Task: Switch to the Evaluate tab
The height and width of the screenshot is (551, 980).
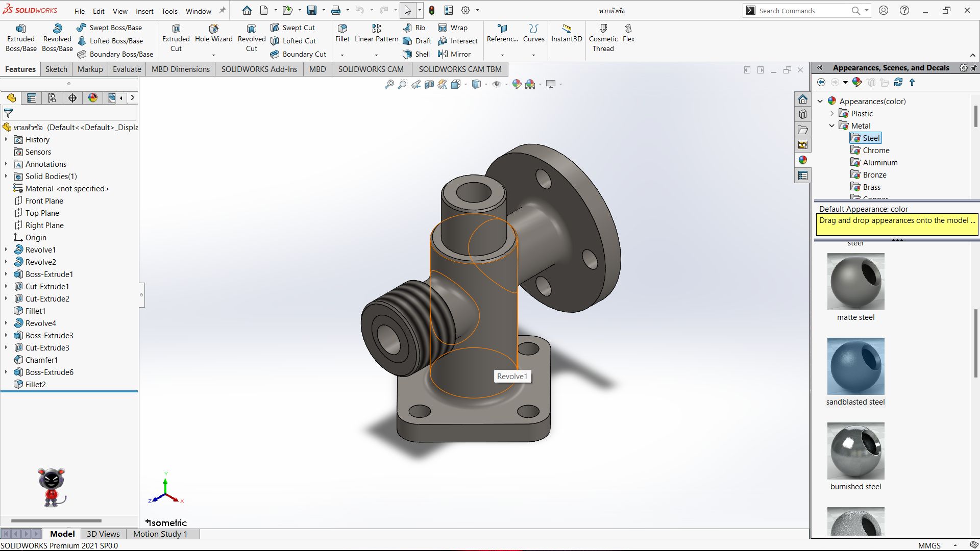Action: click(127, 69)
